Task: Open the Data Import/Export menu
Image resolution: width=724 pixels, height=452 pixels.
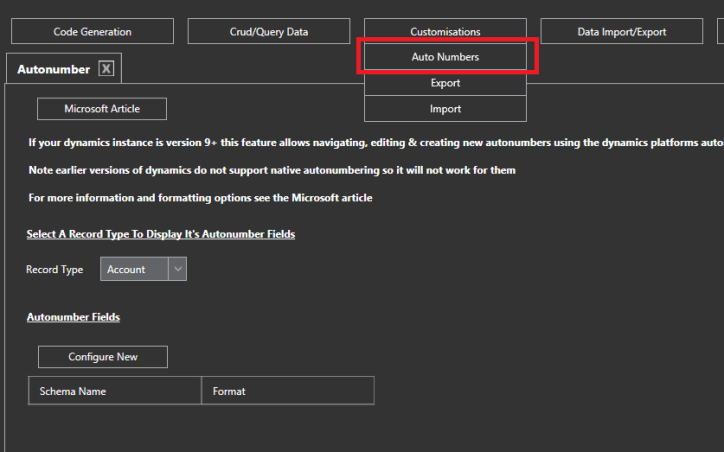Action: tap(621, 32)
